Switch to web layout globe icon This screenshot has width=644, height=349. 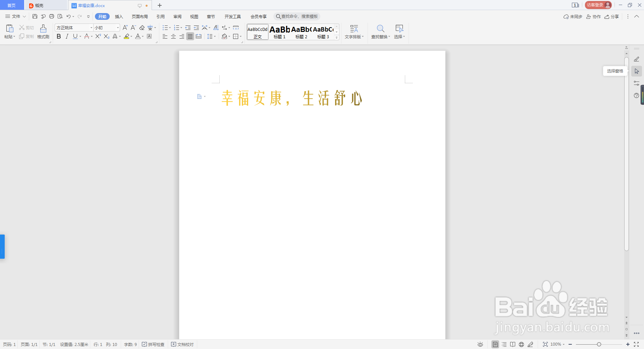[x=521, y=344]
